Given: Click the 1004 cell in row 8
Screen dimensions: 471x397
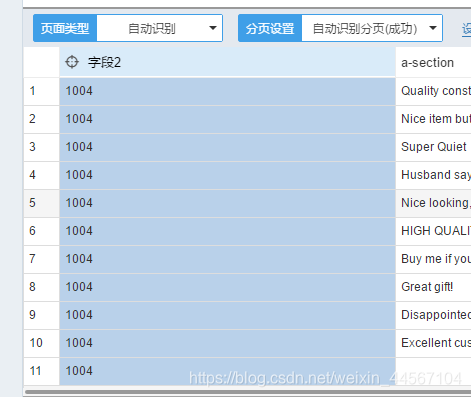Looking at the screenshot, I should [227, 287].
